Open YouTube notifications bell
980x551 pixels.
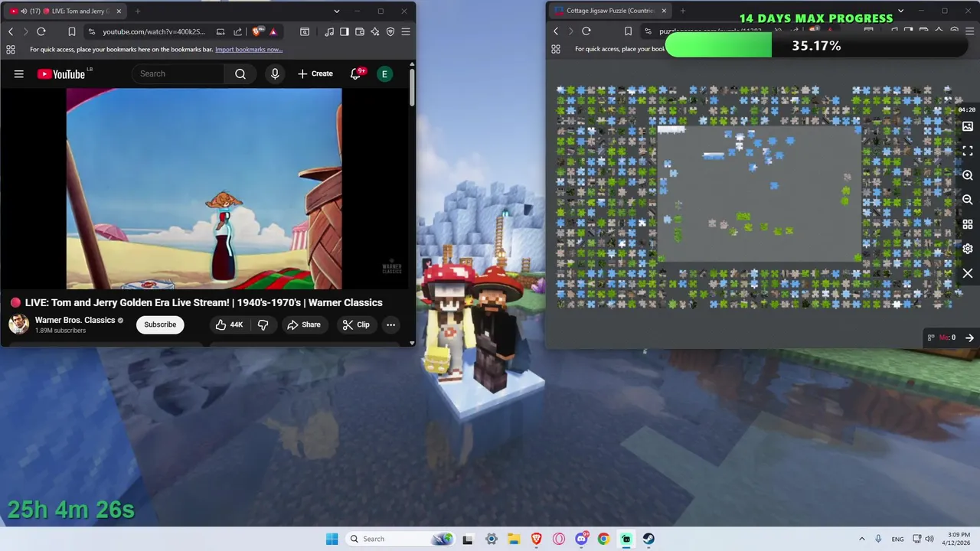355,73
